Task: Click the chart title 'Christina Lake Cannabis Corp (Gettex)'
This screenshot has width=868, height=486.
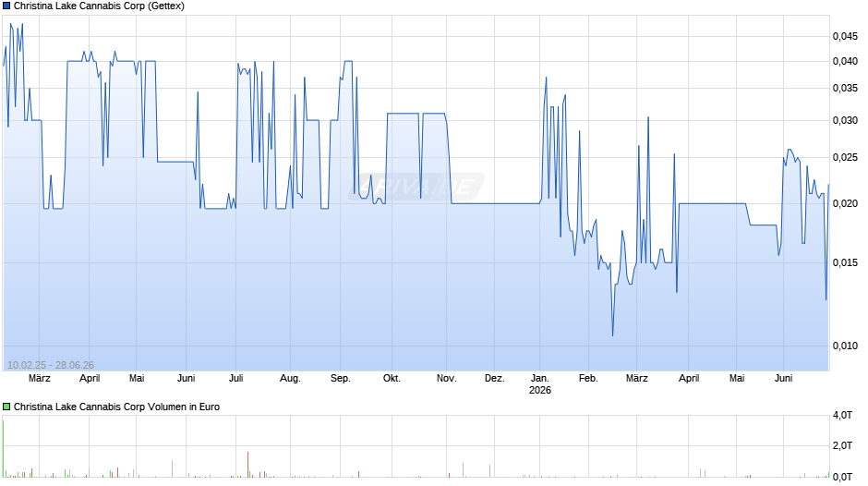Action: [99, 6]
